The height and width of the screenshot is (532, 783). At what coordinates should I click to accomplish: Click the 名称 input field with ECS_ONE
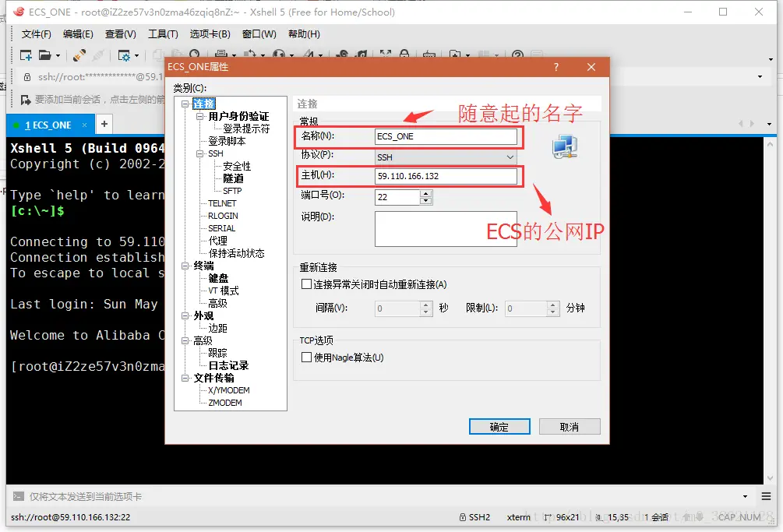(446, 136)
